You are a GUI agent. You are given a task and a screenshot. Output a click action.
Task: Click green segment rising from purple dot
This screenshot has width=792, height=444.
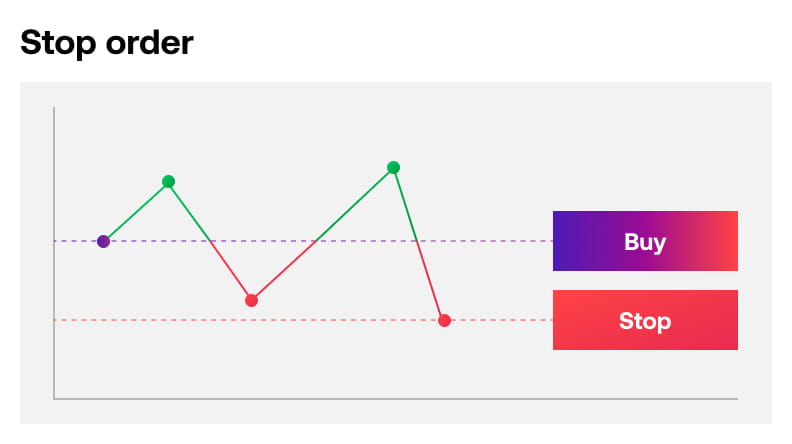pyautogui.click(x=135, y=211)
